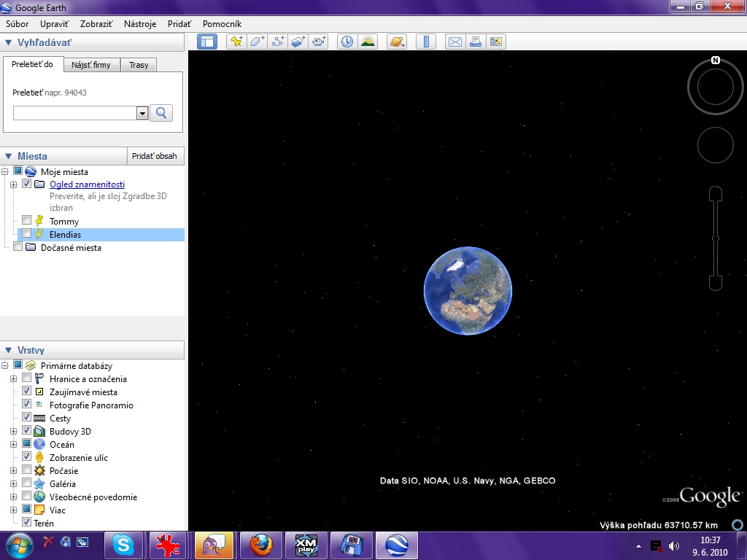Open the search history dropdown arrow
This screenshot has width=747, height=560.
pyautogui.click(x=142, y=113)
